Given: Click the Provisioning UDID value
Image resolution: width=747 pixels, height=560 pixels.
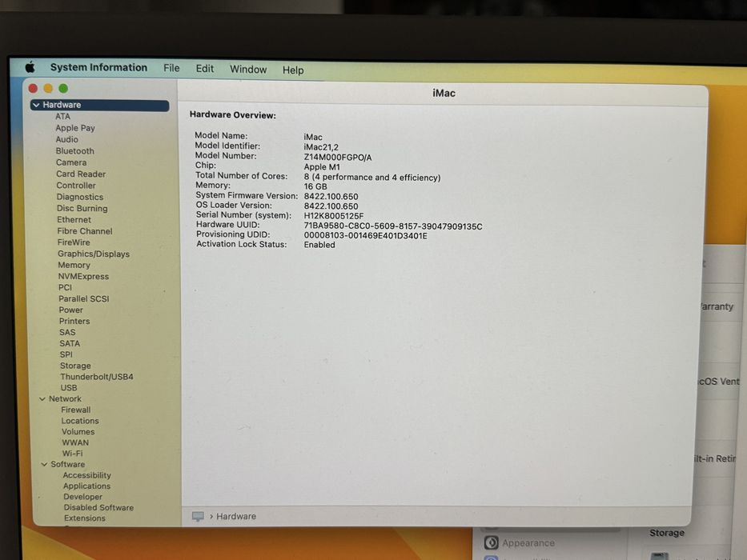Looking at the screenshot, I should pos(365,236).
